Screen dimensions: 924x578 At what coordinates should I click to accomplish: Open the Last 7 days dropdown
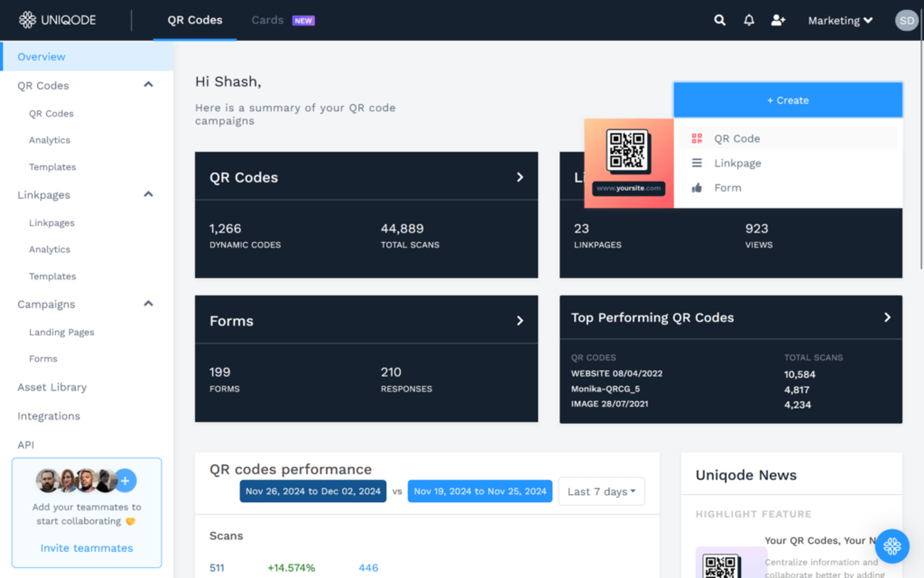click(x=601, y=491)
